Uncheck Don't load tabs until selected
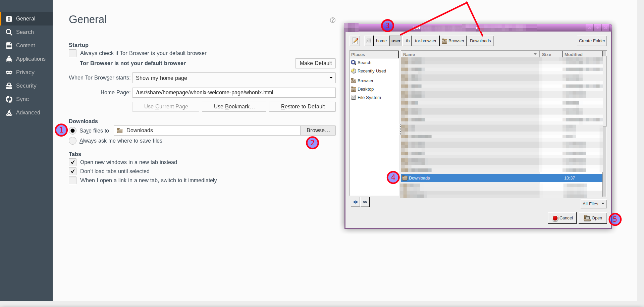 click(73, 171)
